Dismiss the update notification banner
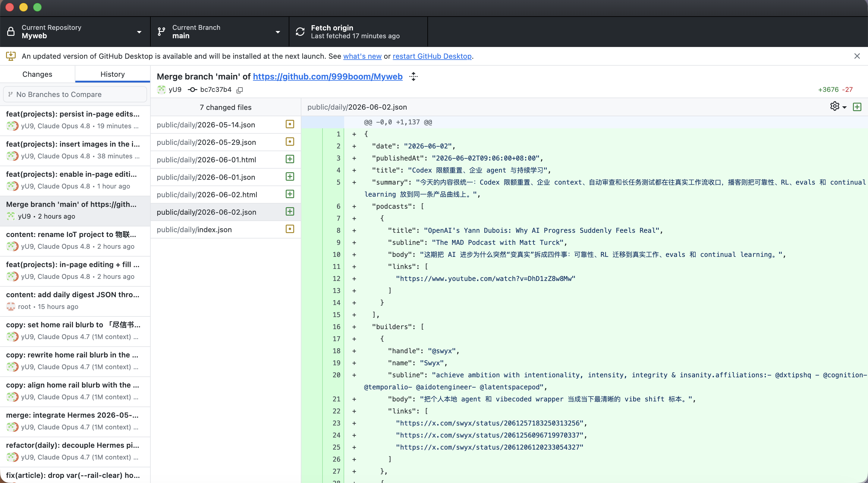This screenshot has width=868, height=483. tap(857, 56)
